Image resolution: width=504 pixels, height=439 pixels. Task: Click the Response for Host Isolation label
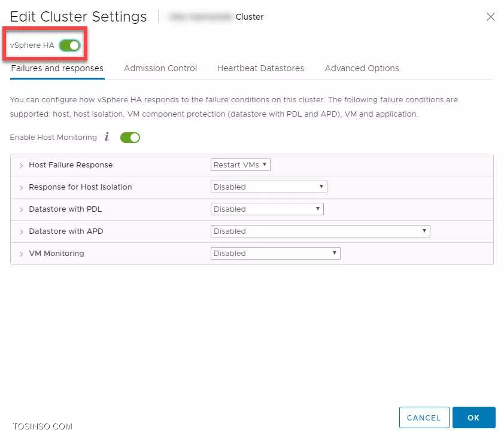point(80,187)
